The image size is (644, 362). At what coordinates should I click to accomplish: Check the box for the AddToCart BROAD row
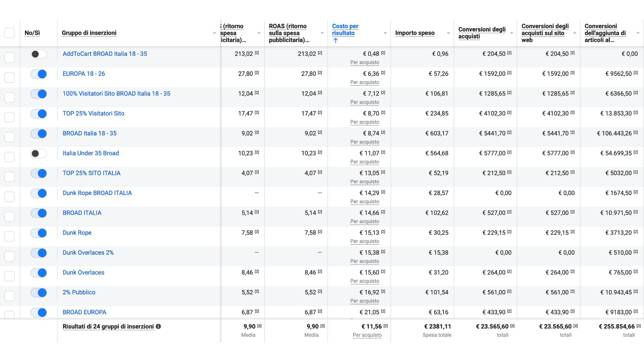pyautogui.click(x=9, y=57)
